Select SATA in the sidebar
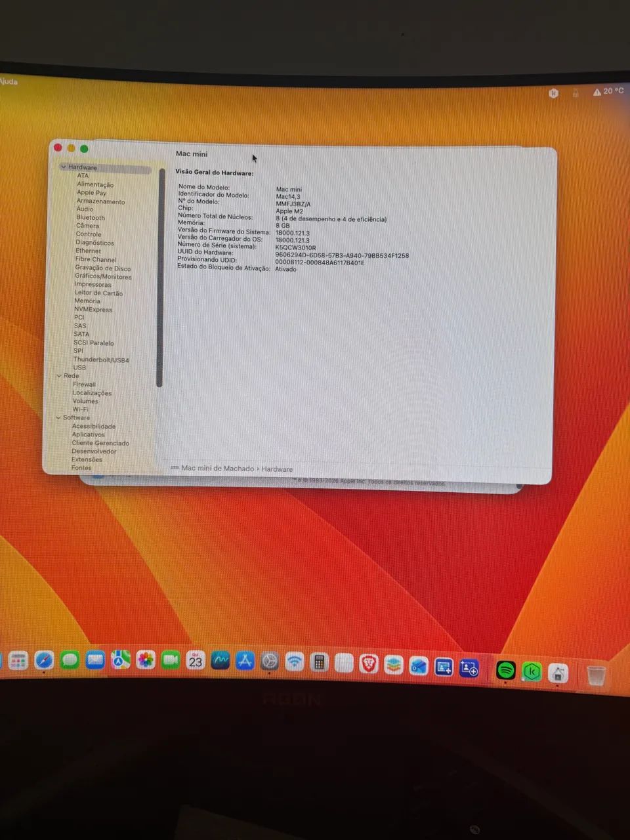The image size is (630, 840). [81, 335]
